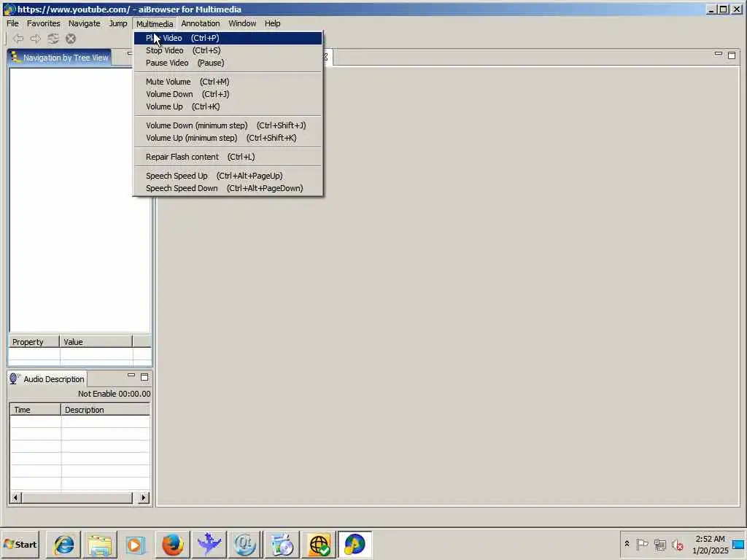Open Internet Explorer from the taskbar
Viewport: 747px width, 560px height.
point(64,544)
